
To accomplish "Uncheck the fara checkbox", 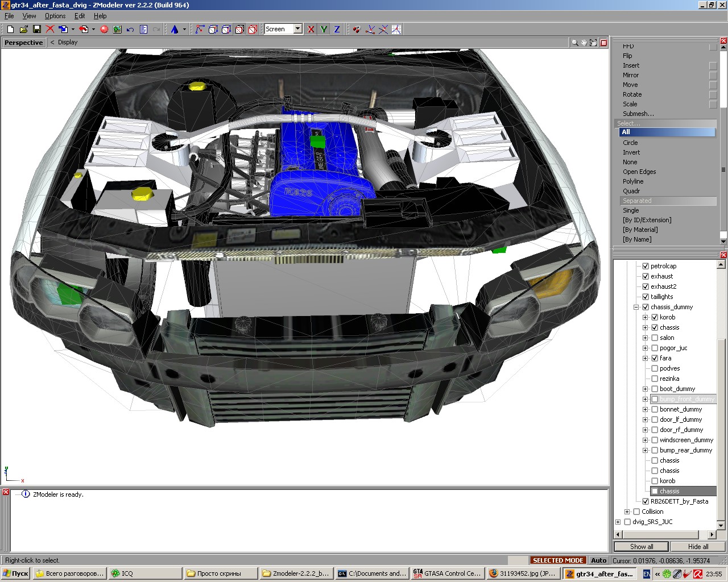I will [x=655, y=358].
